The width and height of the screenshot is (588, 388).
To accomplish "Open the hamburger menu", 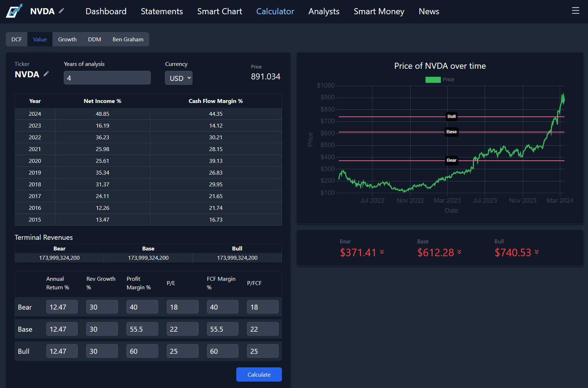I will [575, 11].
